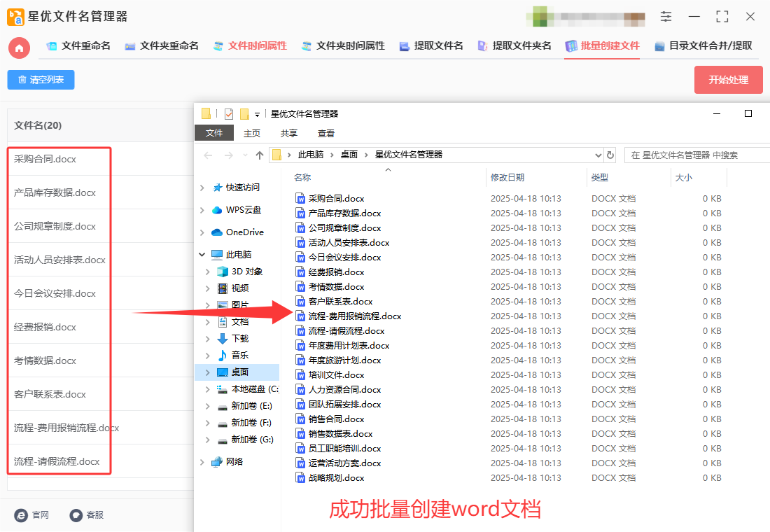Click the 客服 customer service icon
770x532 pixels.
tap(76, 515)
